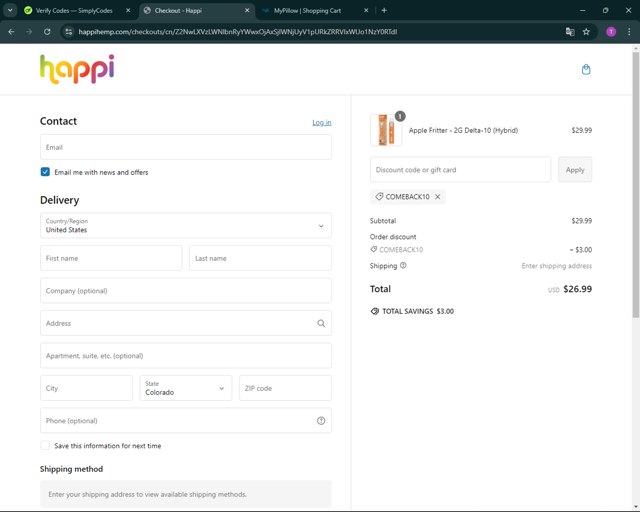Click the Log in link
640x512 pixels.
[x=322, y=122]
